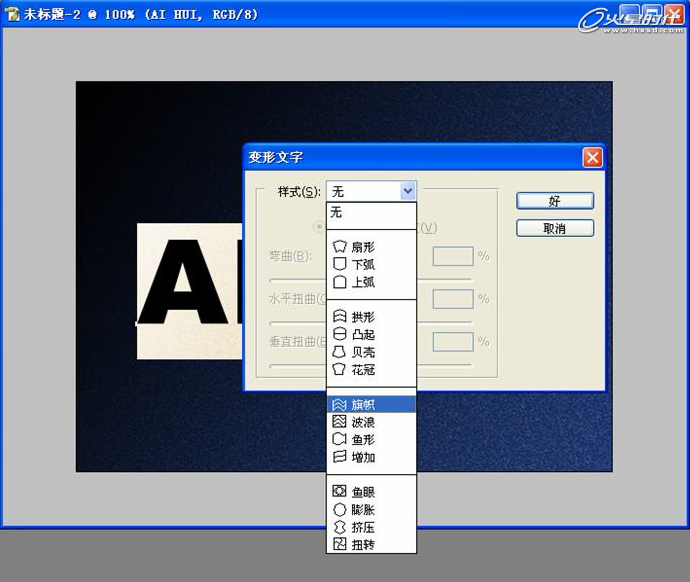Choose the 下弧 (Arc Lower) style
Screen dimensions: 690x582
click(362, 264)
